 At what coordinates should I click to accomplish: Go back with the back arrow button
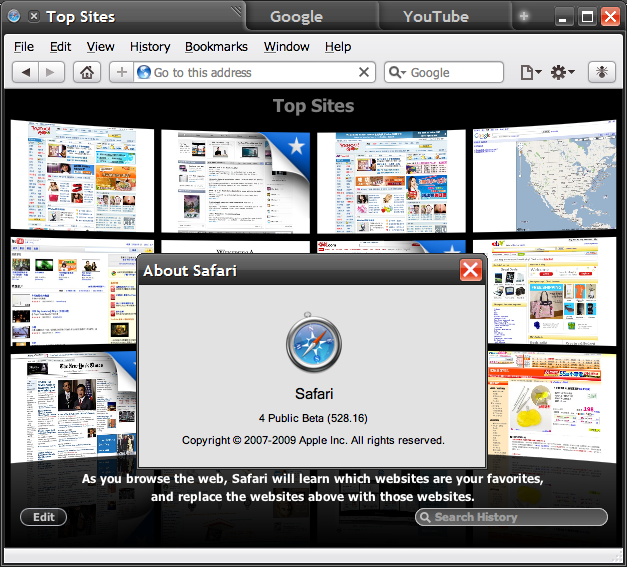(26, 72)
